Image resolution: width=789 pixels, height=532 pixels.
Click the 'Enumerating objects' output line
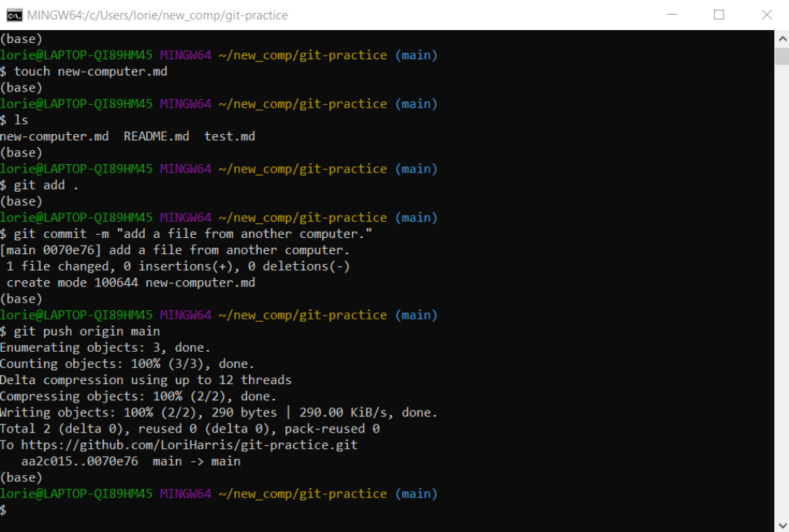tap(105, 347)
